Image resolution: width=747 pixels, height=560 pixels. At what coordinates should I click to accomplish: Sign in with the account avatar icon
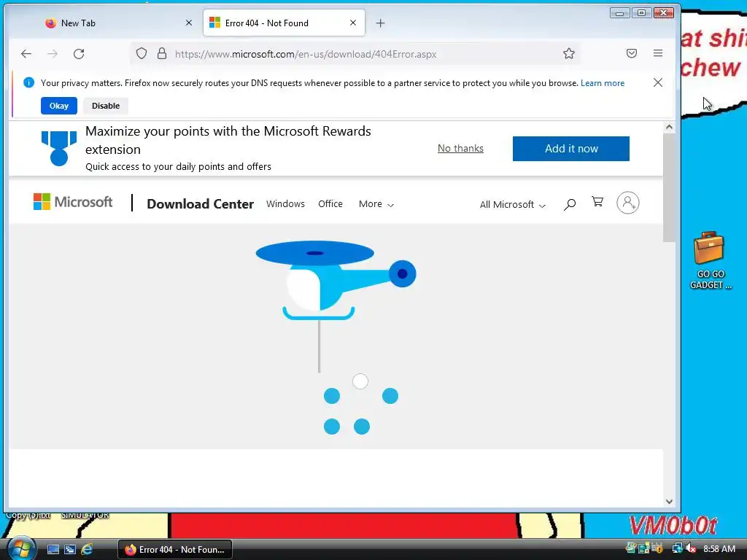[628, 203]
